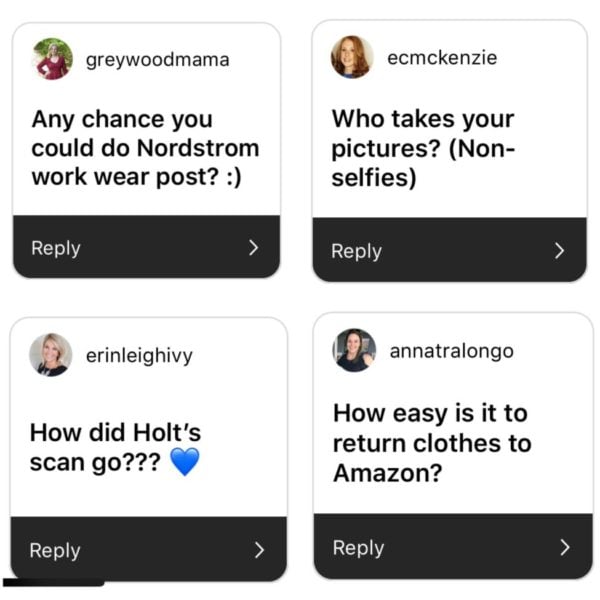Screen dimensions: 600x600
Task: Reply to the who takes your pictures question
Action: tap(450, 250)
